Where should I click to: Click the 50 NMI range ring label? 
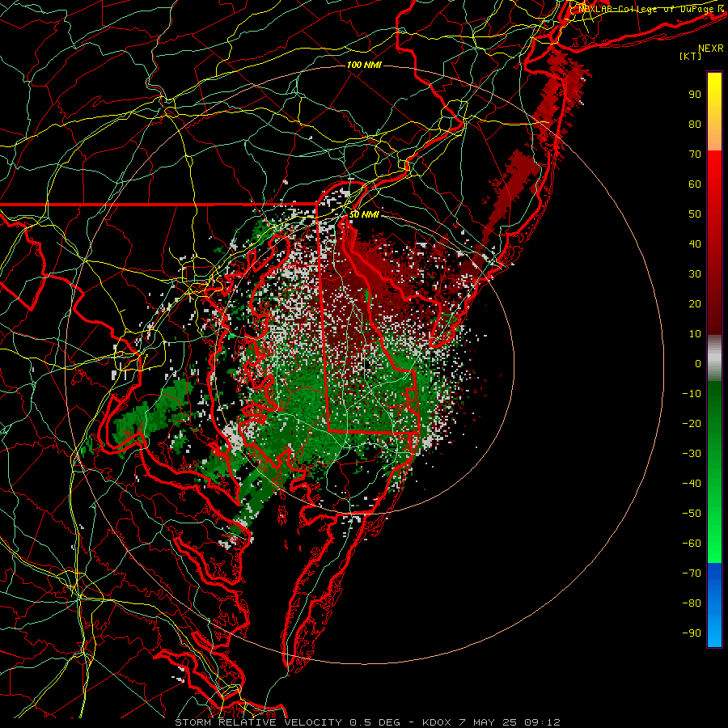tap(364, 214)
